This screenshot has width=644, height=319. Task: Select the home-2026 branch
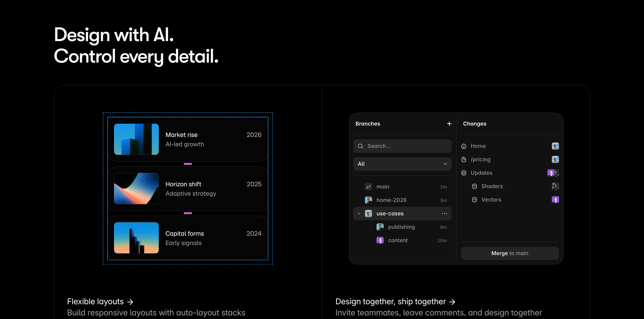pyautogui.click(x=402, y=200)
